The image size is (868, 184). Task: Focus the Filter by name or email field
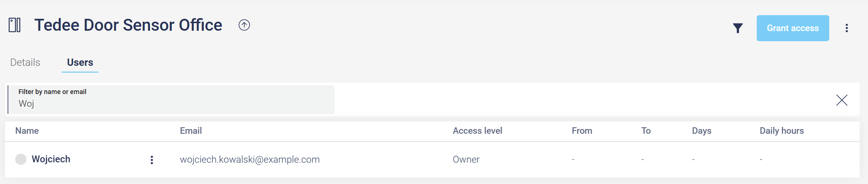[171, 103]
